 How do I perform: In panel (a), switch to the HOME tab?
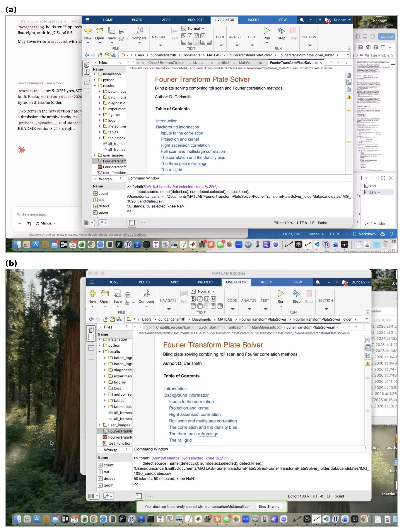point(108,20)
